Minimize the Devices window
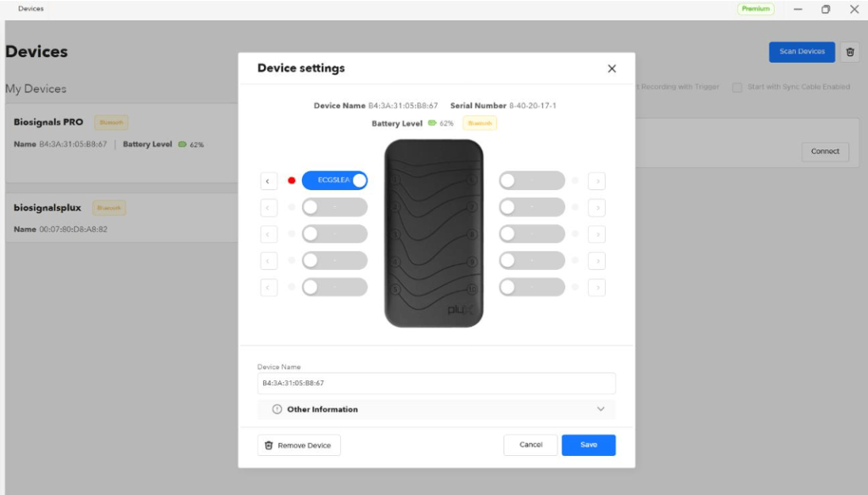 coord(798,9)
